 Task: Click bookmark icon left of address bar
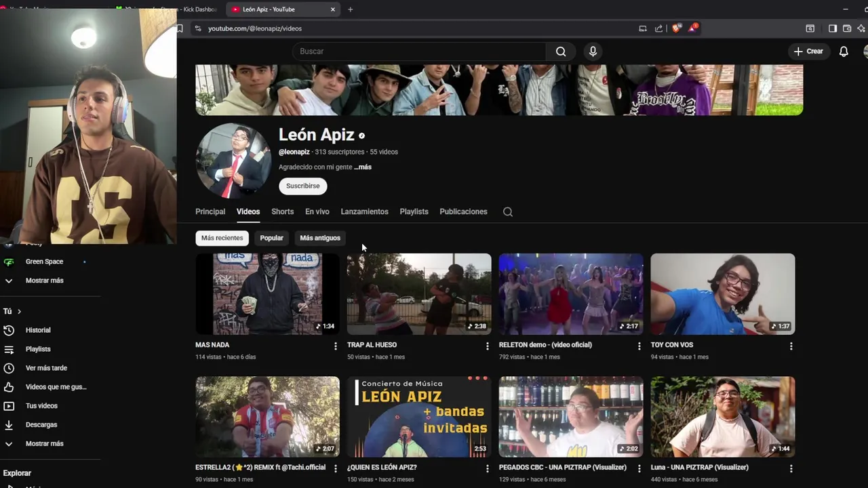[x=180, y=28]
